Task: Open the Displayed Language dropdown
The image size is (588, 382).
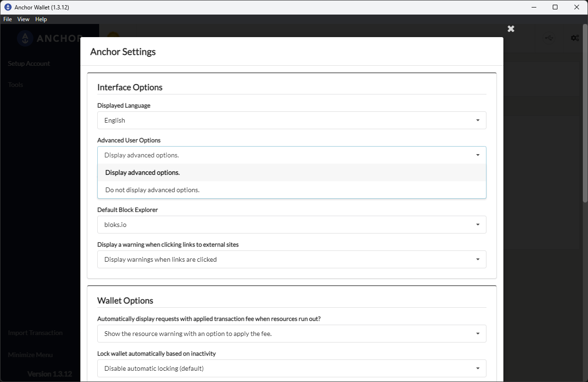Action: coord(291,120)
